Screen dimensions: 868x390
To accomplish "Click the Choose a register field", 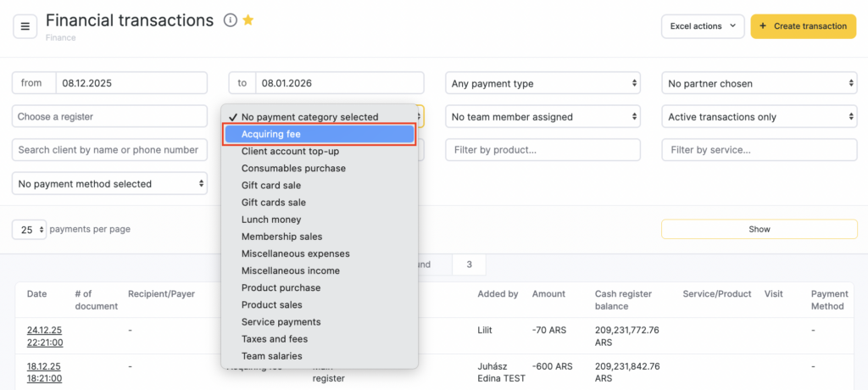I will [109, 117].
